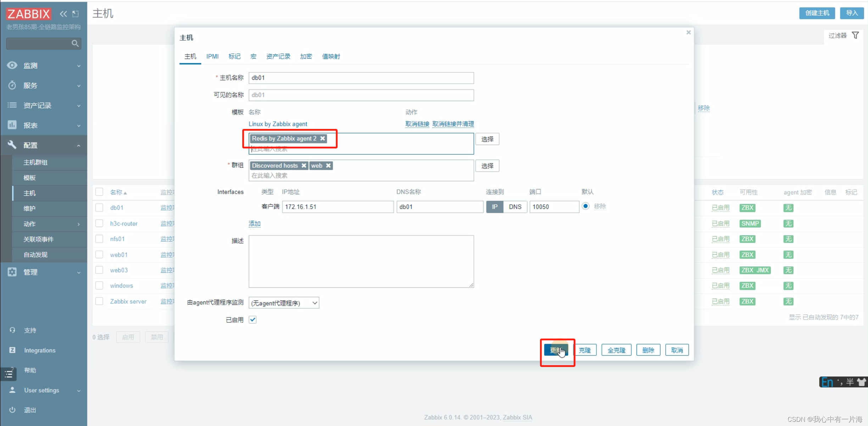Click the list icon for 资产记录
868x426 pixels.
point(12,105)
